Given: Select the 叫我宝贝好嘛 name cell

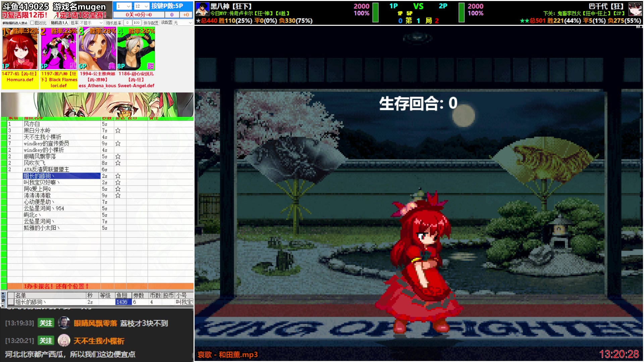Looking at the screenshot, I should (62, 182).
